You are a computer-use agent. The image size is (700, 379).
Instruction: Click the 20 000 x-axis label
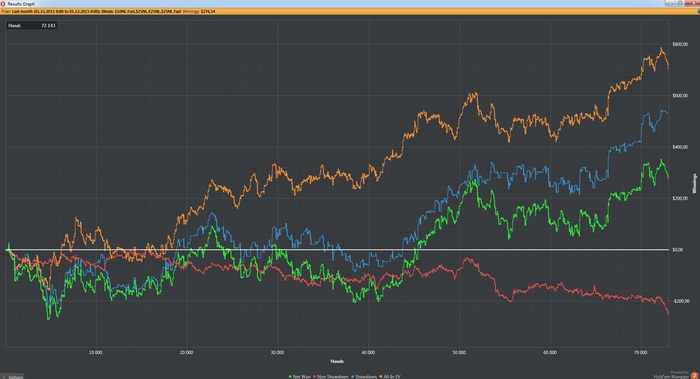pyautogui.click(x=187, y=352)
